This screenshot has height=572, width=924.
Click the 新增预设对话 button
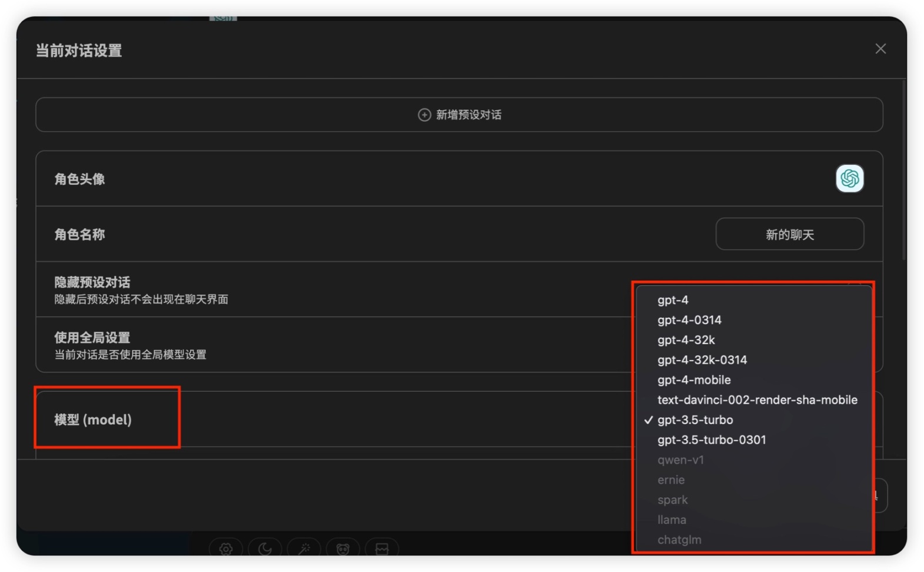pyautogui.click(x=459, y=115)
